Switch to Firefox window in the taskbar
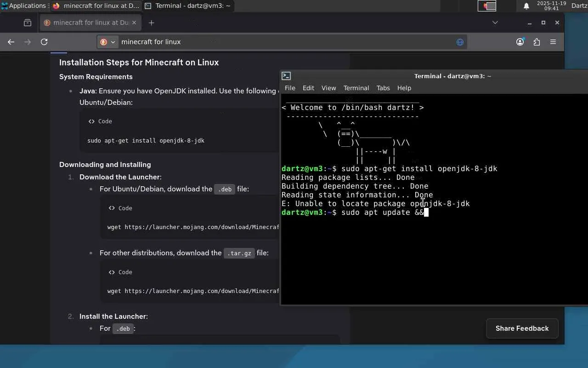588x368 pixels. coord(96,6)
